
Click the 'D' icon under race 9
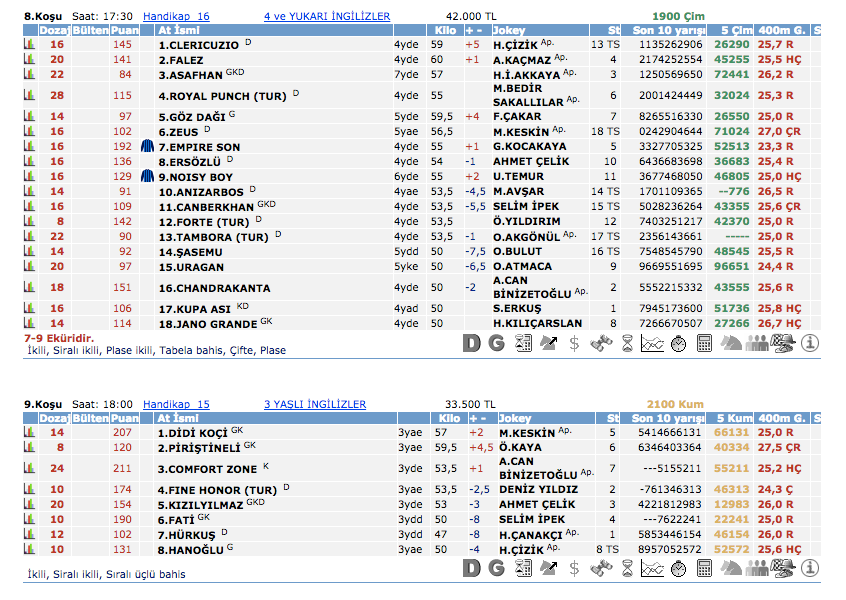(471, 568)
